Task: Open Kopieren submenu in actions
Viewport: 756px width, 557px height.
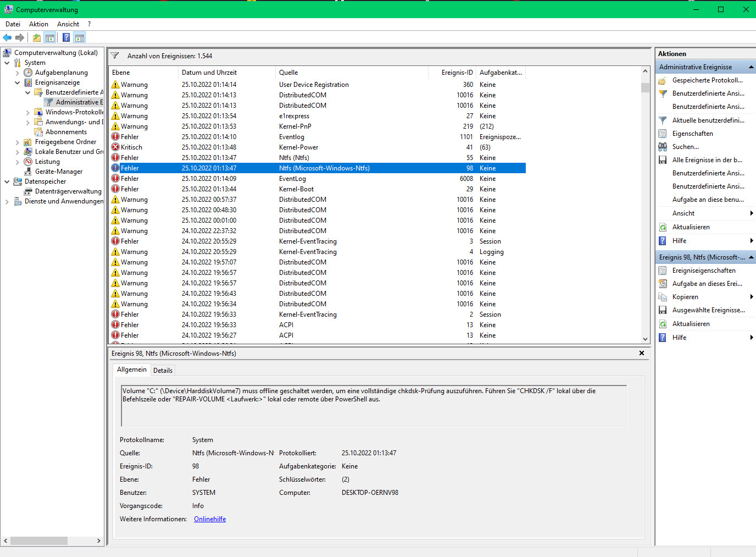Action: (x=705, y=297)
